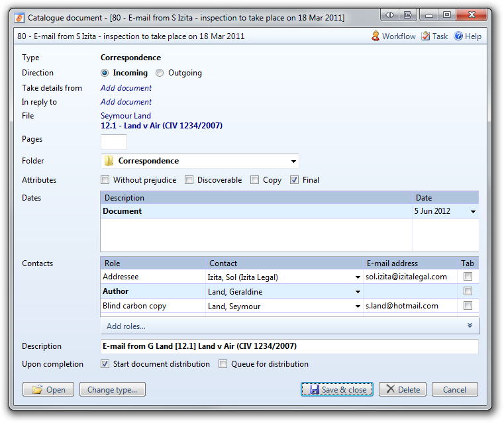The width and height of the screenshot is (504, 423).
Task: Click Add document link for Take details from
Action: [126, 88]
